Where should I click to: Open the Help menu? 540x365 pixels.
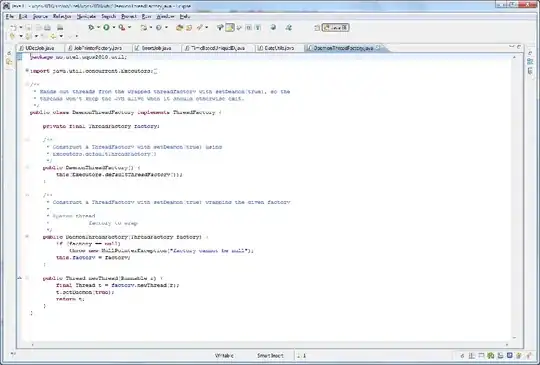[x=185, y=17]
